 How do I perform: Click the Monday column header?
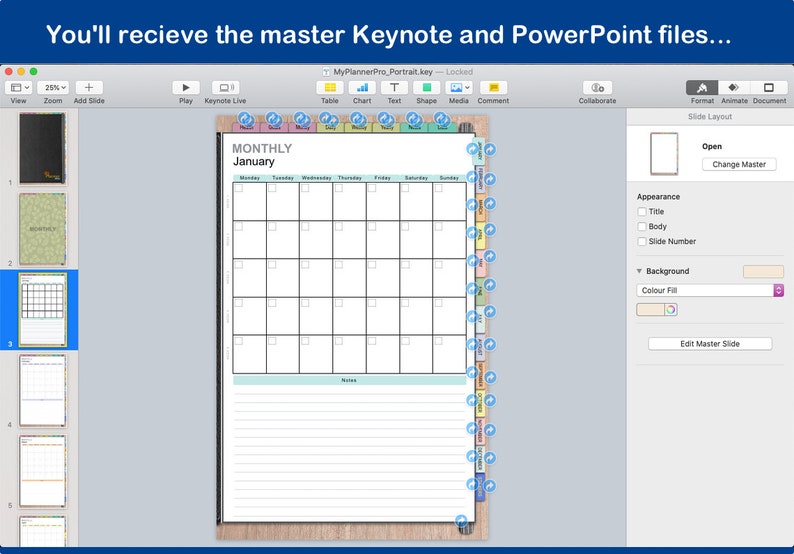click(250, 178)
